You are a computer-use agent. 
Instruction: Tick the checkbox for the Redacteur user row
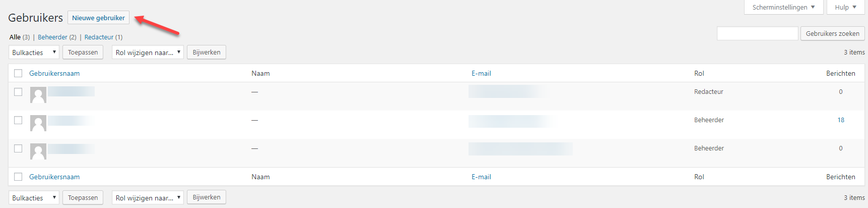point(18,92)
